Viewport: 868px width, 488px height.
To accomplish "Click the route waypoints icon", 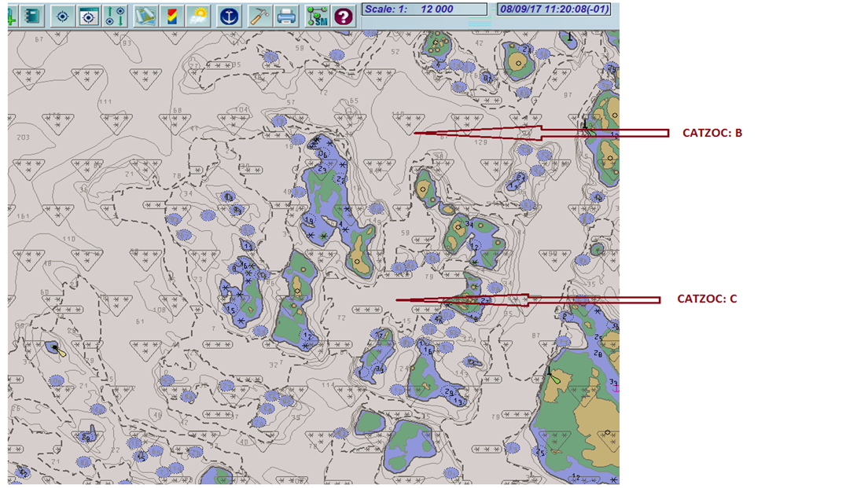I will pyautogui.click(x=116, y=16).
